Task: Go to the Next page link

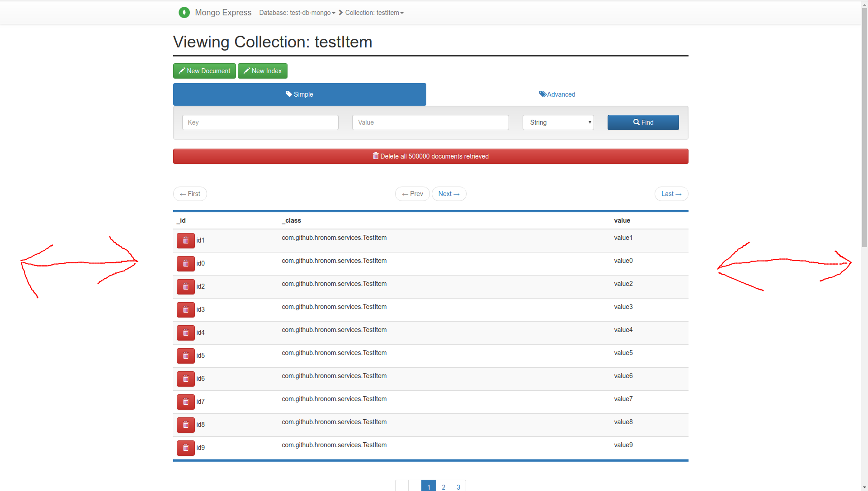Action: click(448, 194)
